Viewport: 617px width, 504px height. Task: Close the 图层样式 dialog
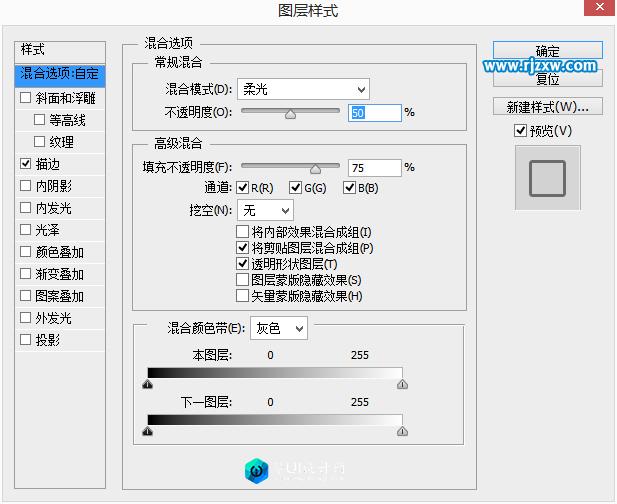click(599, 7)
